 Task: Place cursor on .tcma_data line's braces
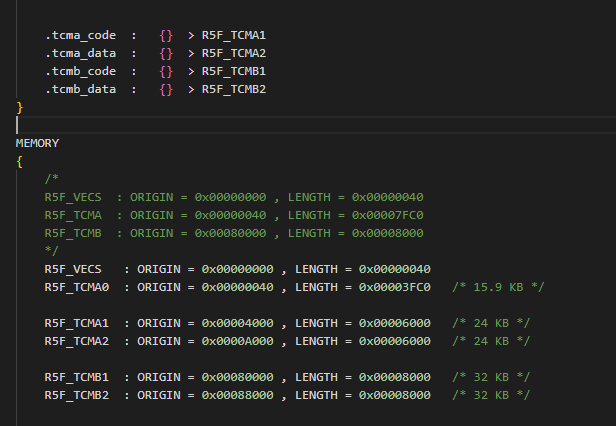pyautogui.click(x=166, y=53)
